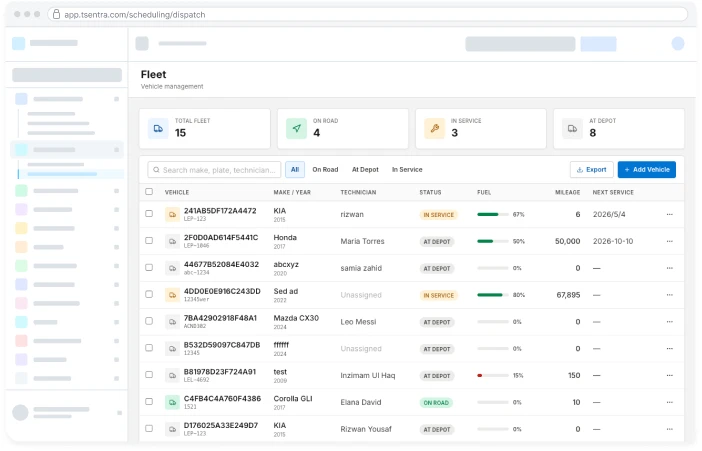Select the All filter tab

click(295, 170)
